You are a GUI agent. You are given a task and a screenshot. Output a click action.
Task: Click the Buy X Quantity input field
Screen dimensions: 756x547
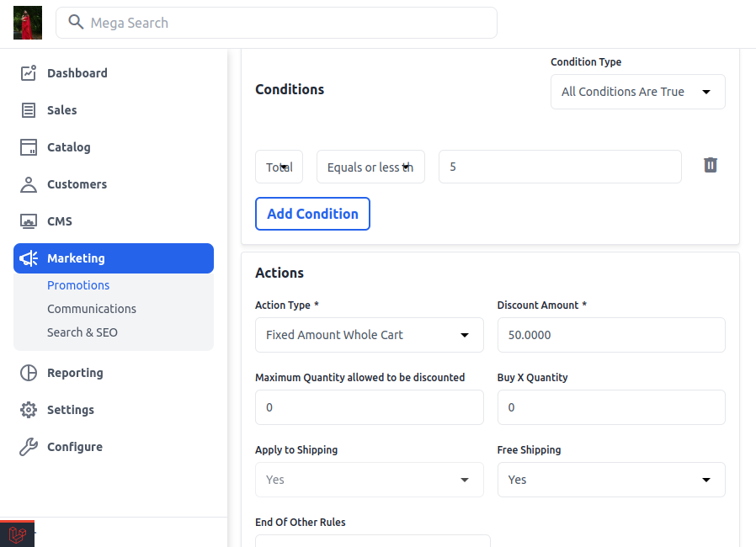[x=611, y=407]
